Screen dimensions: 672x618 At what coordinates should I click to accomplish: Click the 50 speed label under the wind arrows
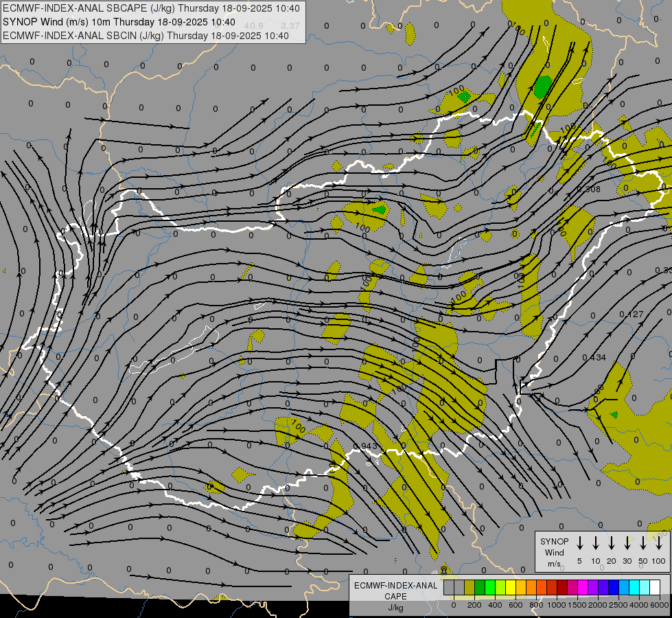[x=643, y=561]
